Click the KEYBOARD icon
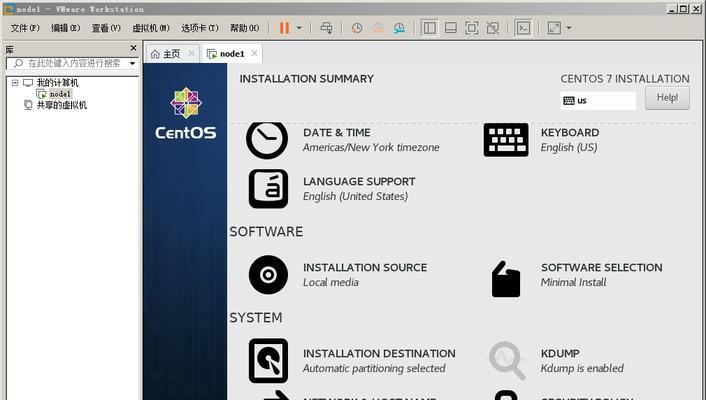The height and width of the screenshot is (400, 706). [506, 140]
